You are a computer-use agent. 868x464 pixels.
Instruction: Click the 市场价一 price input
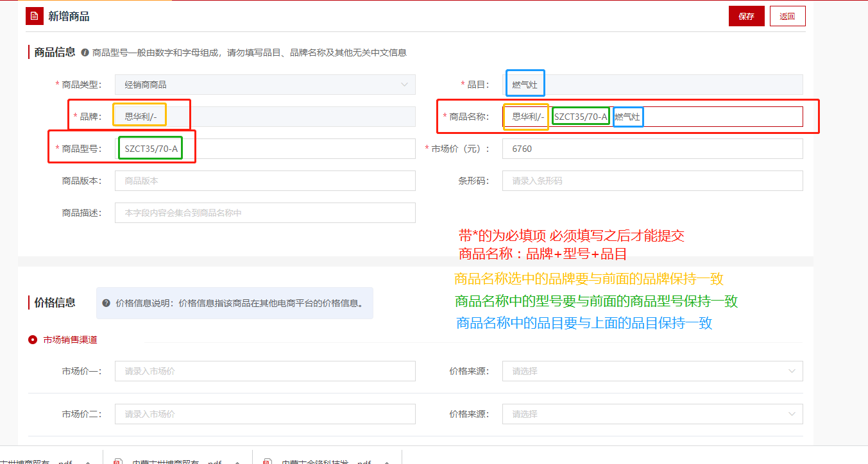point(265,371)
